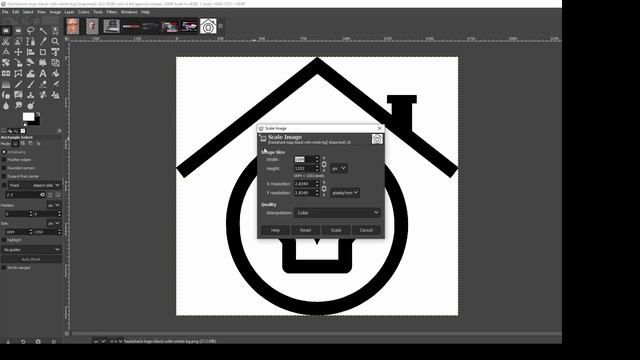Viewport: 640px width, 360px height.
Task: Swap foreground and background colors arrow
Action: pyautogui.click(x=38, y=114)
